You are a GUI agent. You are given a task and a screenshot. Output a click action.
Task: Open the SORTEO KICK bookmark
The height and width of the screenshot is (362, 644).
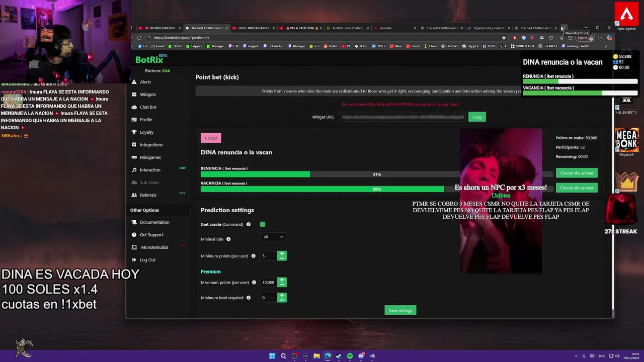[x=522, y=46]
